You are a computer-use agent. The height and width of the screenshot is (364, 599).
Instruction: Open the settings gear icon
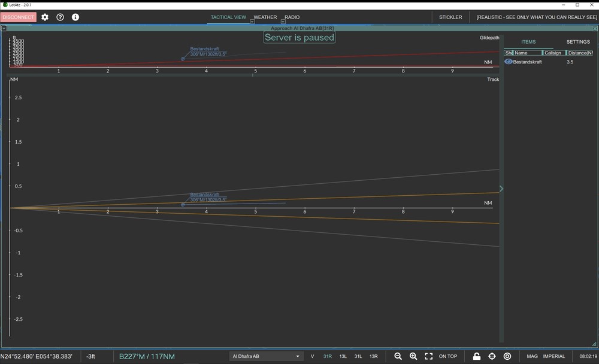[45, 17]
